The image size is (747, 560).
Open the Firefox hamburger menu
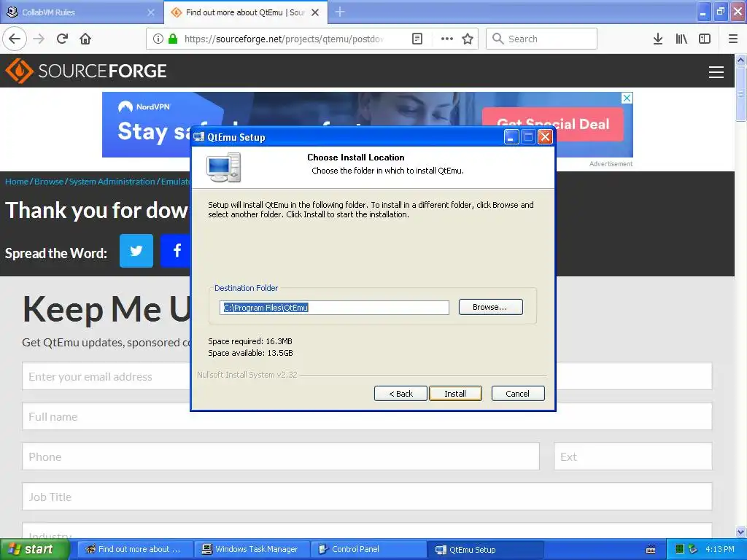(x=733, y=39)
